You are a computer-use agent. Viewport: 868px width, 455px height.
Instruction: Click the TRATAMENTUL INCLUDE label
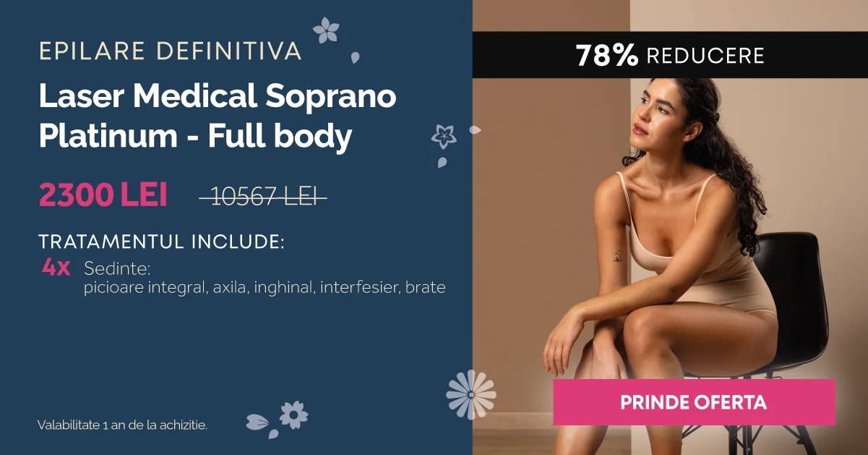point(161,242)
